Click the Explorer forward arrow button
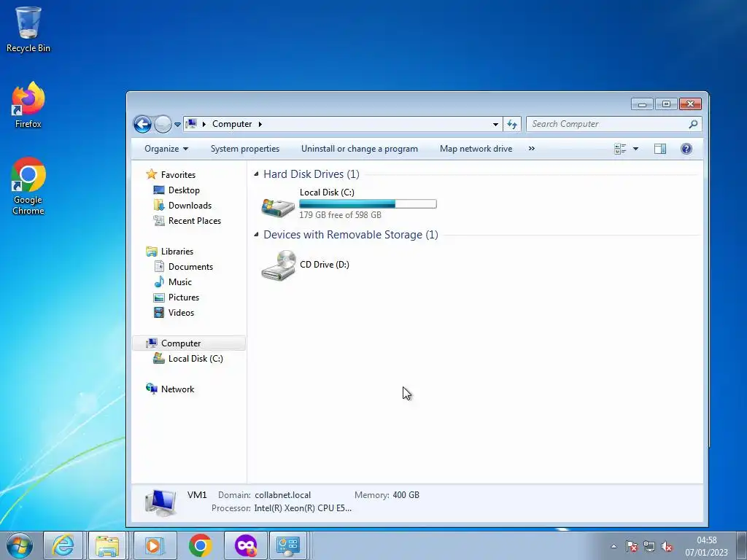Viewport: 747px width, 560px height. click(x=163, y=124)
